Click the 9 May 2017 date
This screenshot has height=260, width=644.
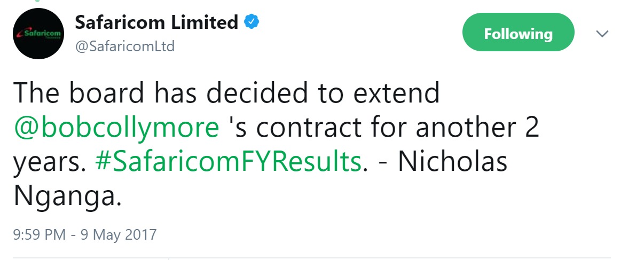[119, 234]
